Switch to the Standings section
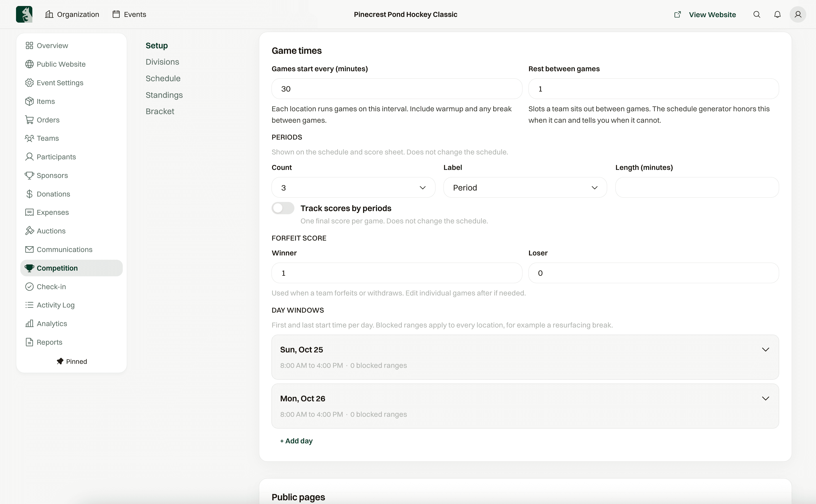Viewport: 816px width, 504px height. pos(164,95)
